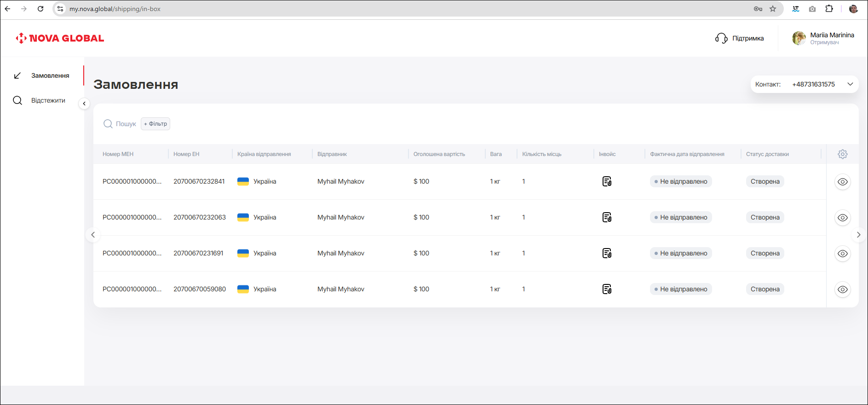868x405 pixels.
Task: Open invoice icon for order 20700670232063
Action: click(607, 217)
